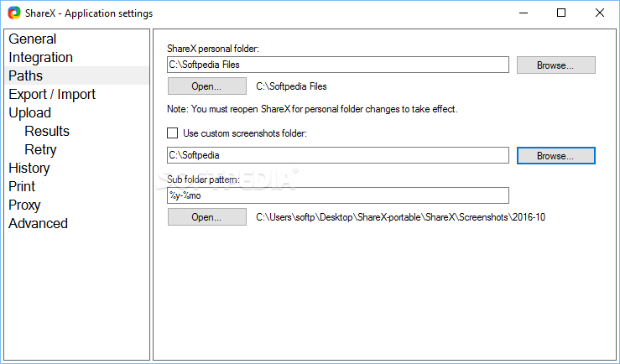This screenshot has width=620, height=364.
Task: Click the custom screenshots folder path field
Action: (x=337, y=155)
